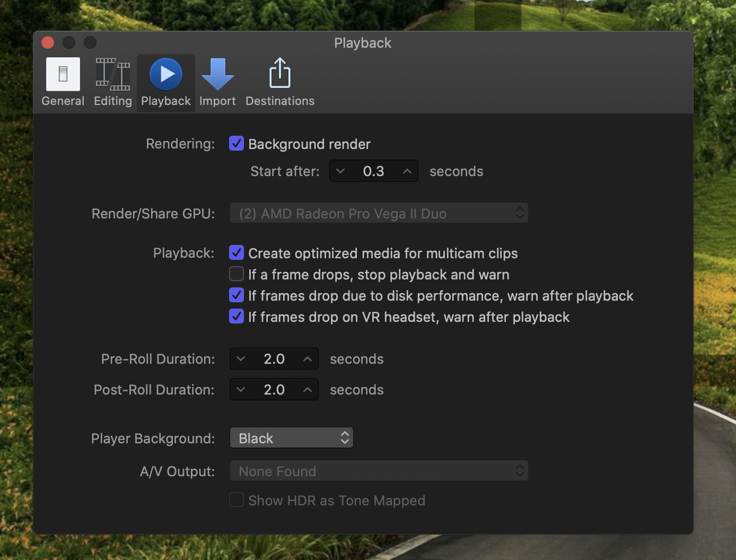736x560 pixels.
Task: Click the 'Post-Roll Duration:' label
Action: 154,390
